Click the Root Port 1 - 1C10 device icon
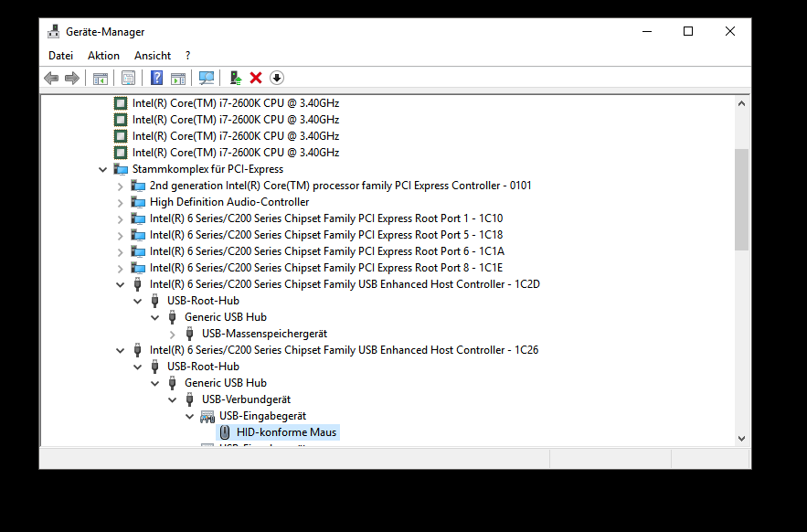Viewport: 807px width, 532px height. point(138,218)
